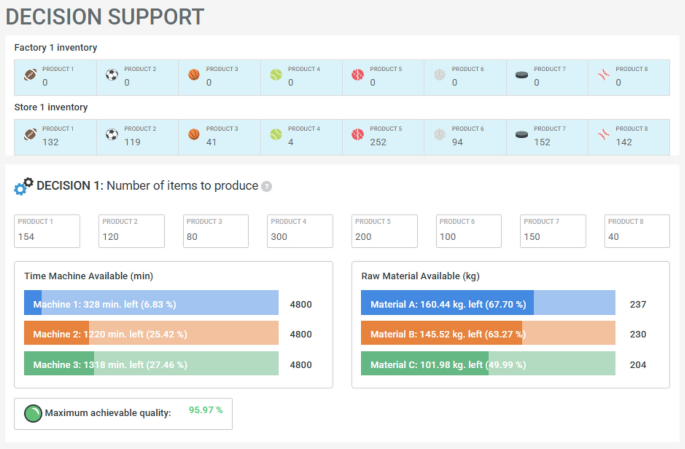The height and width of the screenshot is (449, 685).
Task: Click the Machine 3 green progress bar
Action: pyautogui.click(x=151, y=365)
